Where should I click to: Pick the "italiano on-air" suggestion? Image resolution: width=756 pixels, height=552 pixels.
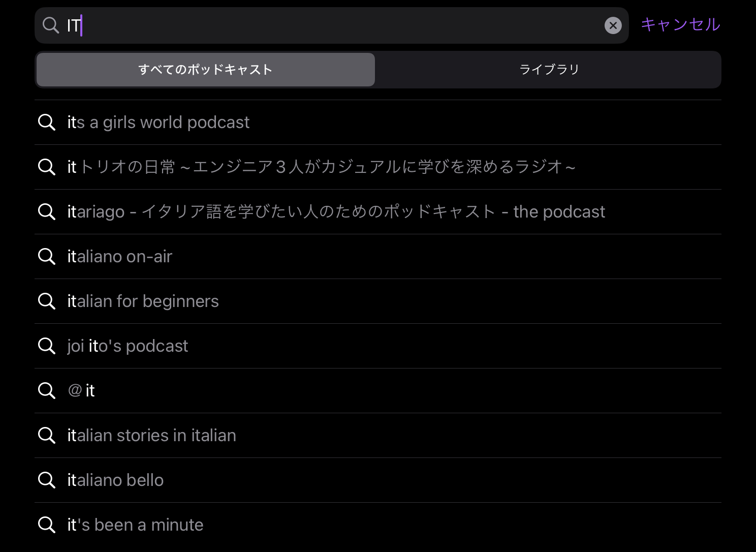click(x=120, y=257)
